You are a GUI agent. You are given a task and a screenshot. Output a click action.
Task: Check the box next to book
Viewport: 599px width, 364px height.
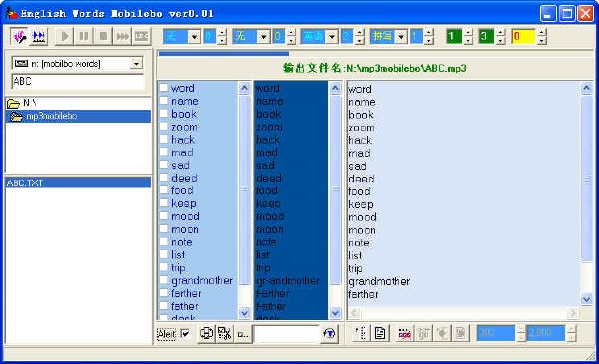(164, 114)
